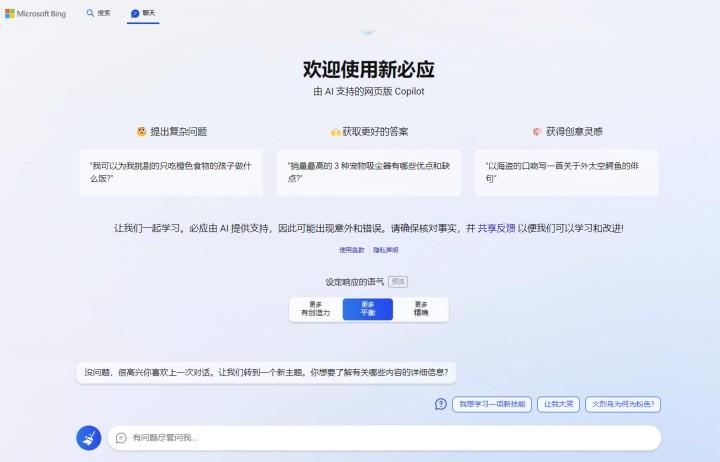The height and width of the screenshot is (462, 720).
Task: Click the 没问题 assistant message bubble
Action: coord(266,372)
